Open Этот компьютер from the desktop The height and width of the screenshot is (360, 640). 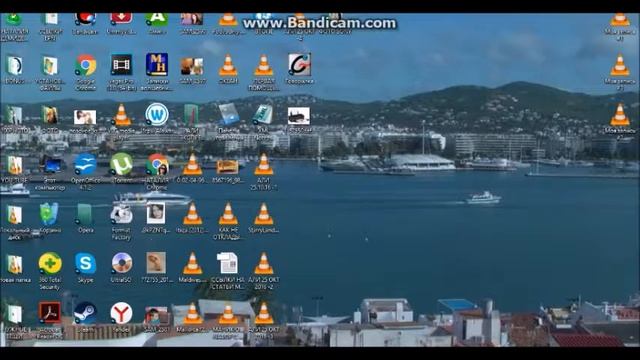click(51, 164)
